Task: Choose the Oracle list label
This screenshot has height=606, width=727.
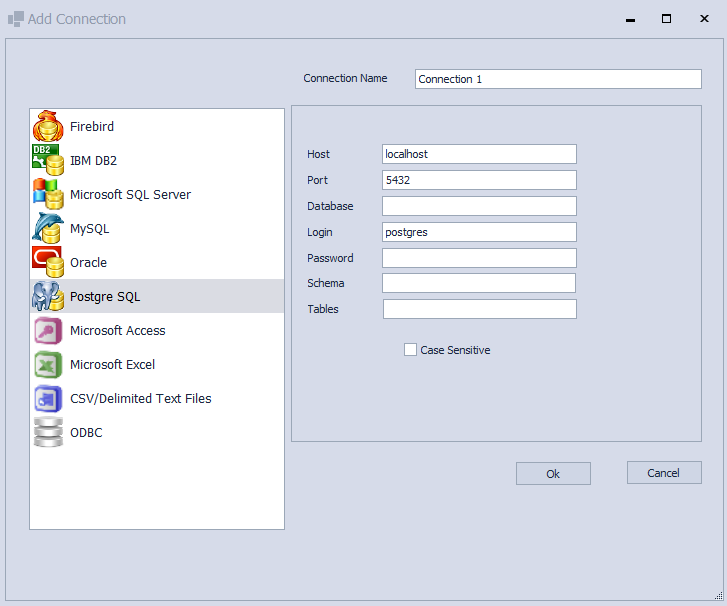Action: (88, 262)
